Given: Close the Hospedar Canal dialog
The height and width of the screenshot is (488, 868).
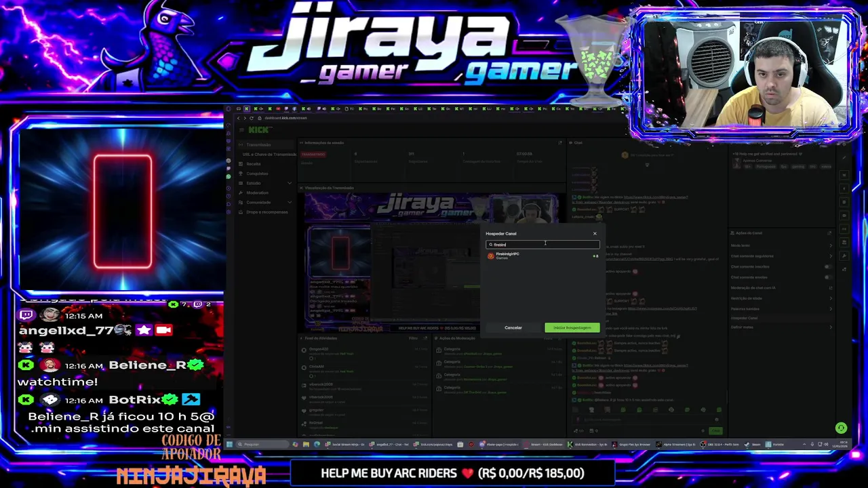Looking at the screenshot, I should coord(595,234).
